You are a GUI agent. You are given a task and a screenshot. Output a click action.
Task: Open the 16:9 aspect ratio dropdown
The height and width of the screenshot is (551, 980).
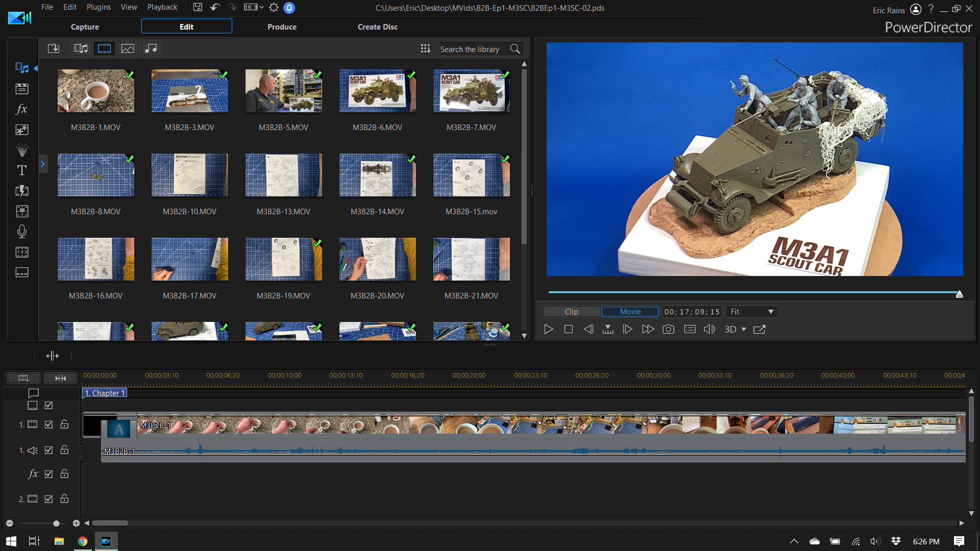coord(254,7)
